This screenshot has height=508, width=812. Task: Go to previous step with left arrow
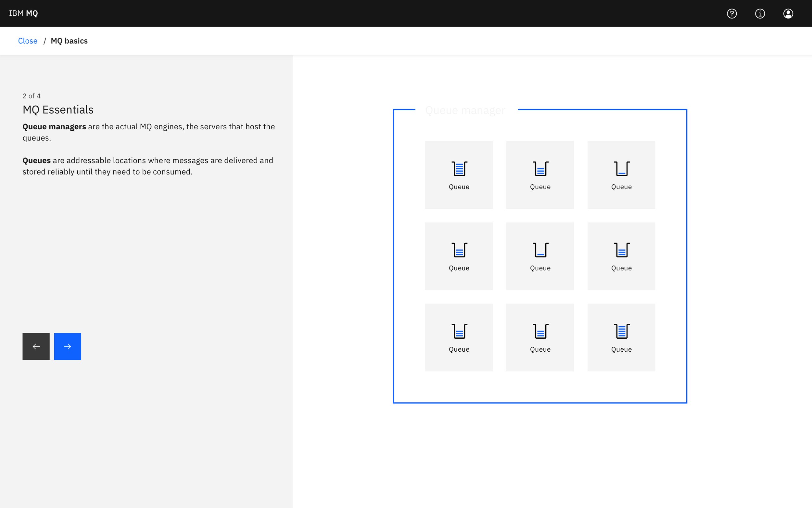(36, 346)
